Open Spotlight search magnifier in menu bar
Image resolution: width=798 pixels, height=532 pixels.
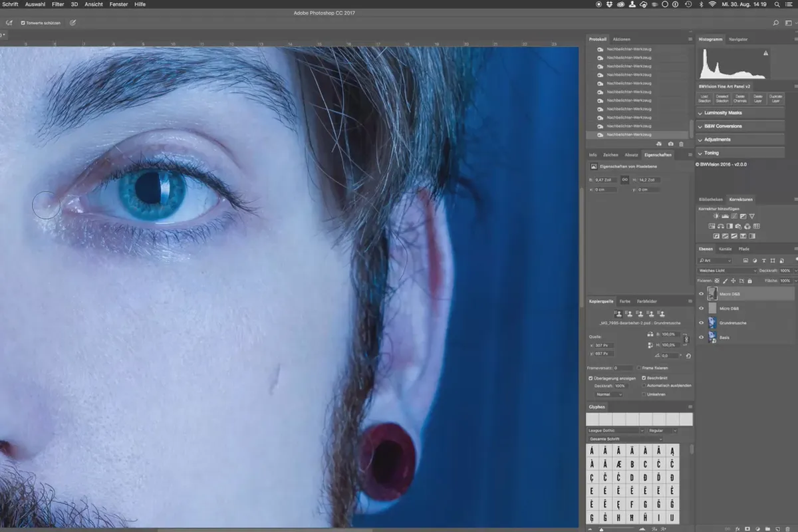[x=777, y=4]
